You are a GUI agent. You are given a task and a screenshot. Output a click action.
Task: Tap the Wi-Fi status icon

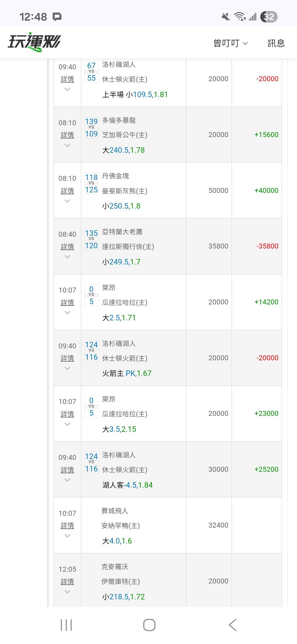(240, 17)
